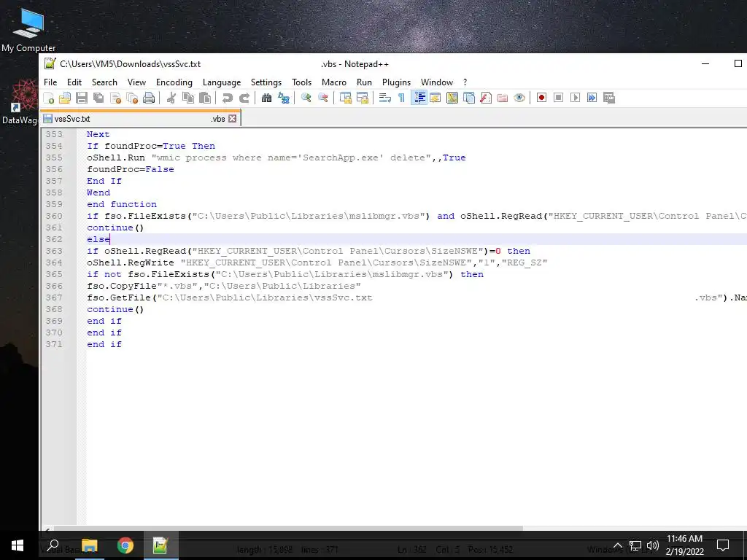Screen dimensions: 747x560
Task: Click line number 360 in the margin
Action: [x=54, y=216]
